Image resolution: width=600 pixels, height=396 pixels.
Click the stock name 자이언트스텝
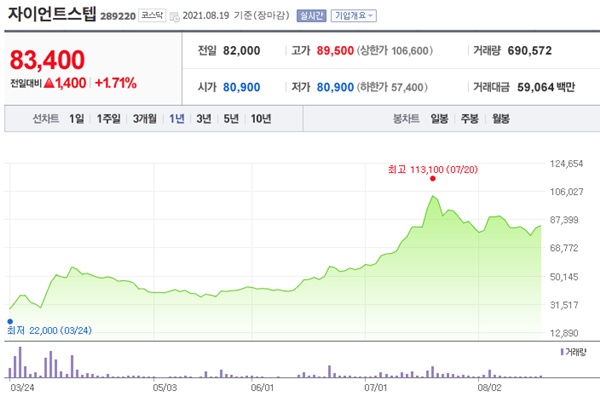point(52,14)
